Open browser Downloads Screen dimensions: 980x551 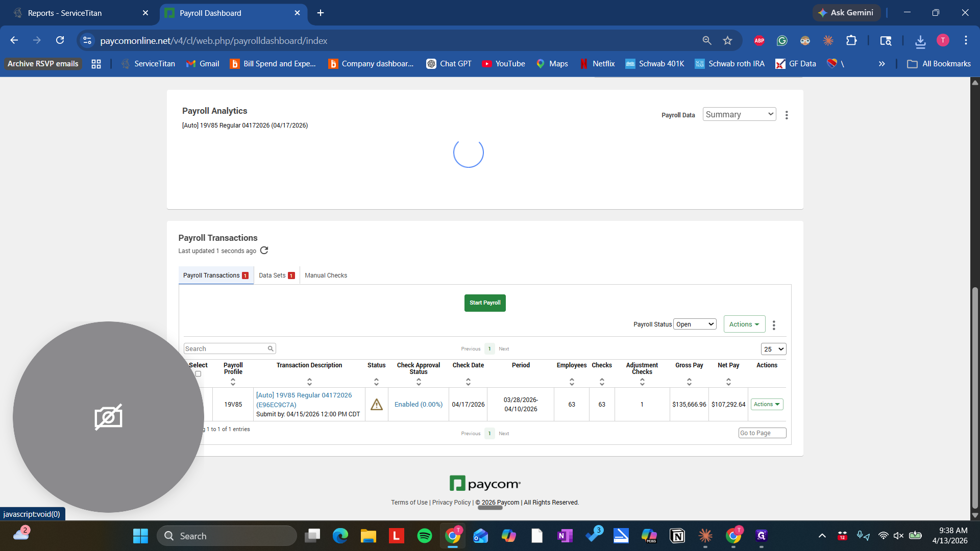click(920, 40)
